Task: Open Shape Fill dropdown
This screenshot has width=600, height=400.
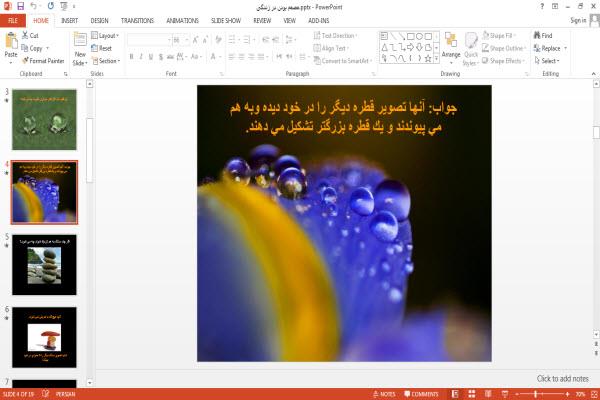Action: pos(499,36)
